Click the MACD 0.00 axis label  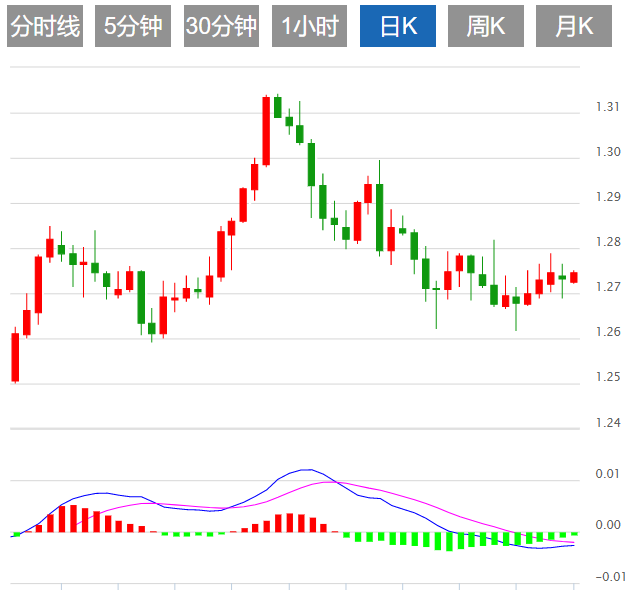[x=608, y=525]
